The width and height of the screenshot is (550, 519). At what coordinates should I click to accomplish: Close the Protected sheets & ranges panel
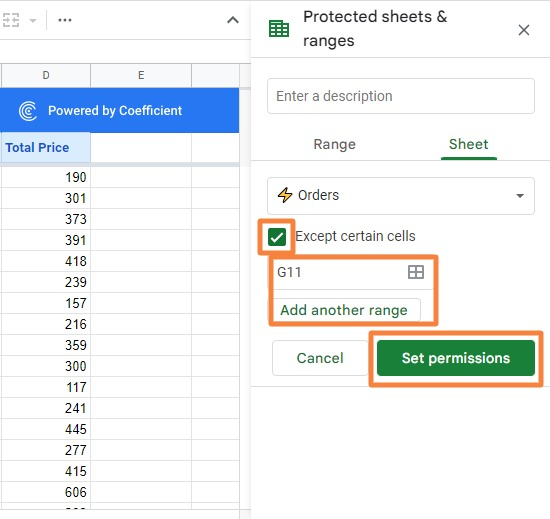click(524, 30)
